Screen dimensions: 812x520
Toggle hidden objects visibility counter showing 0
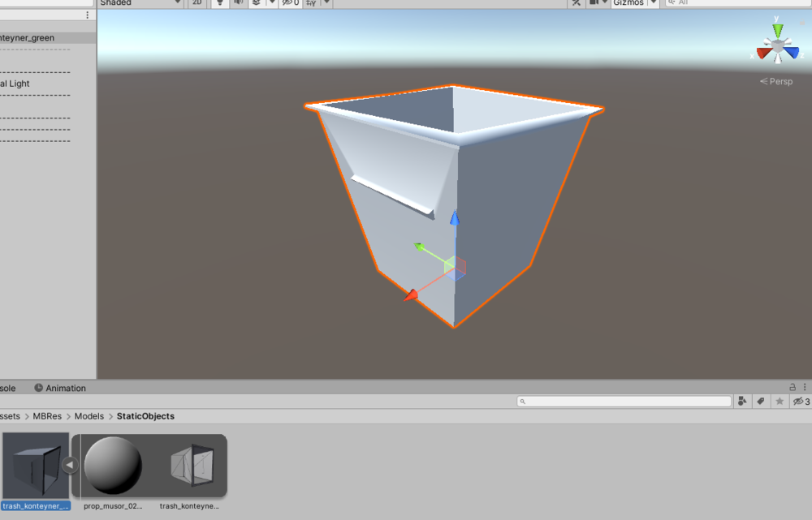291,2
